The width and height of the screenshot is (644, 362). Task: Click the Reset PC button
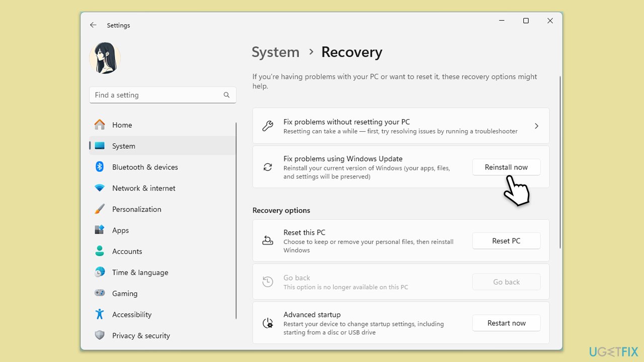(506, 241)
